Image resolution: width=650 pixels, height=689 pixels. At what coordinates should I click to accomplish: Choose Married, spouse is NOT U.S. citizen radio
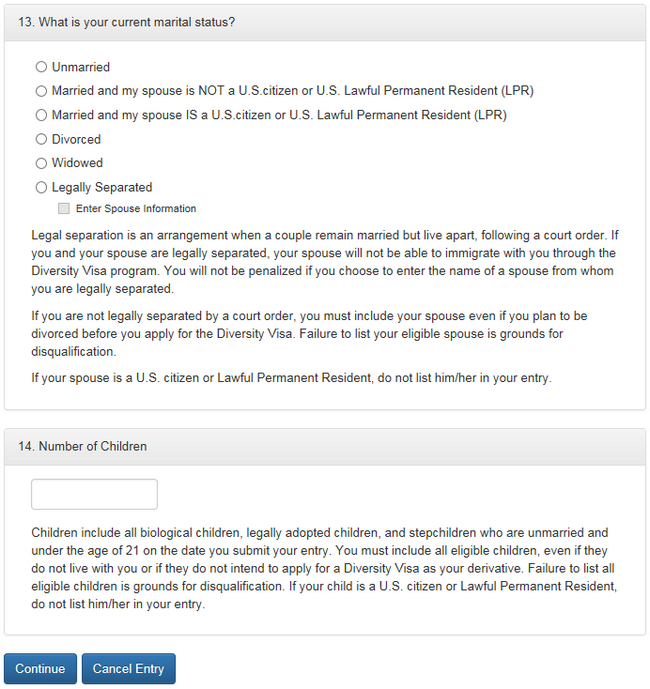(x=41, y=91)
